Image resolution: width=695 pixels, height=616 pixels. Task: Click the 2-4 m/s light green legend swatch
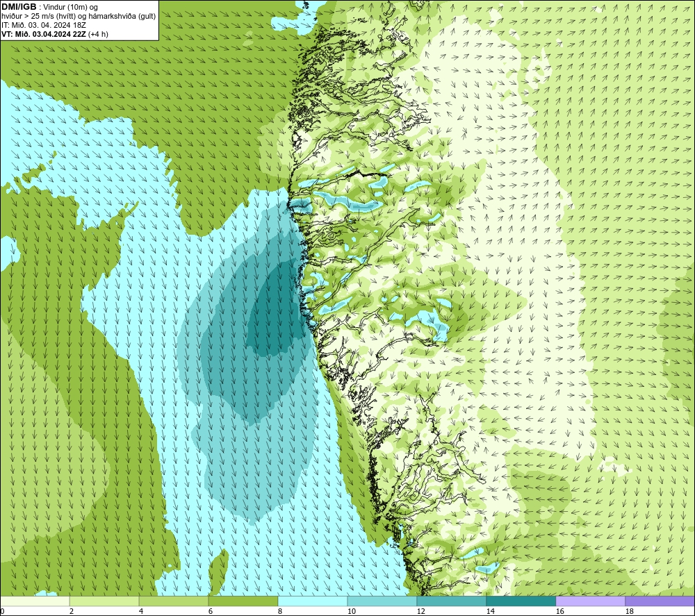point(104,601)
